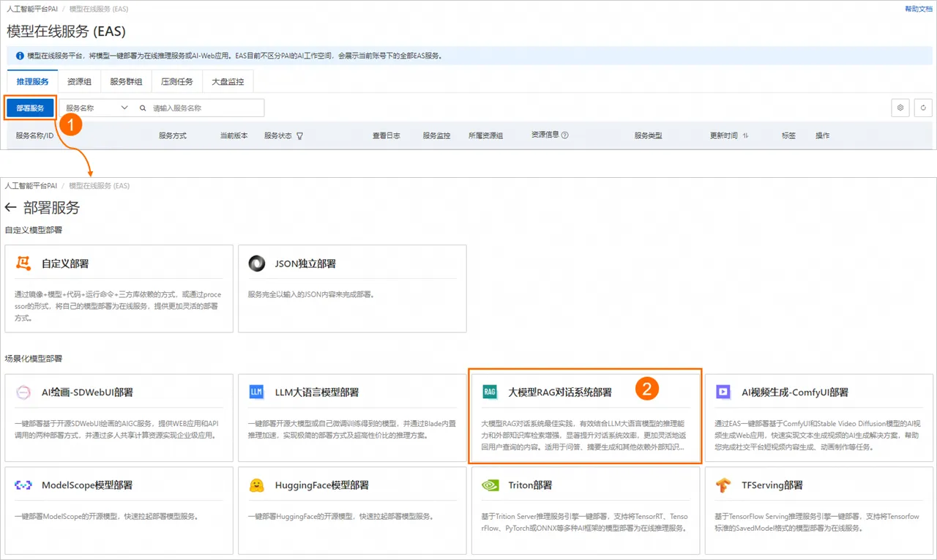Screen dimensions: 937x560
Task: Sort by 更新时间 column arrows
Action: (745, 136)
